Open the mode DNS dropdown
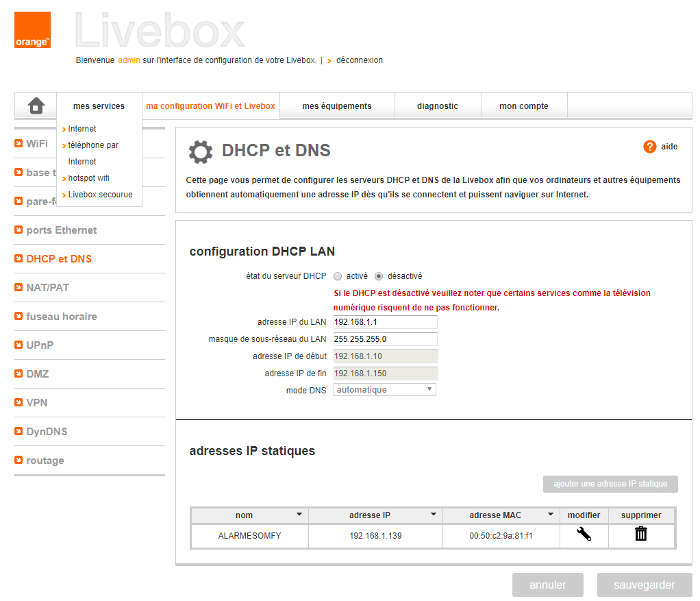 click(x=384, y=390)
